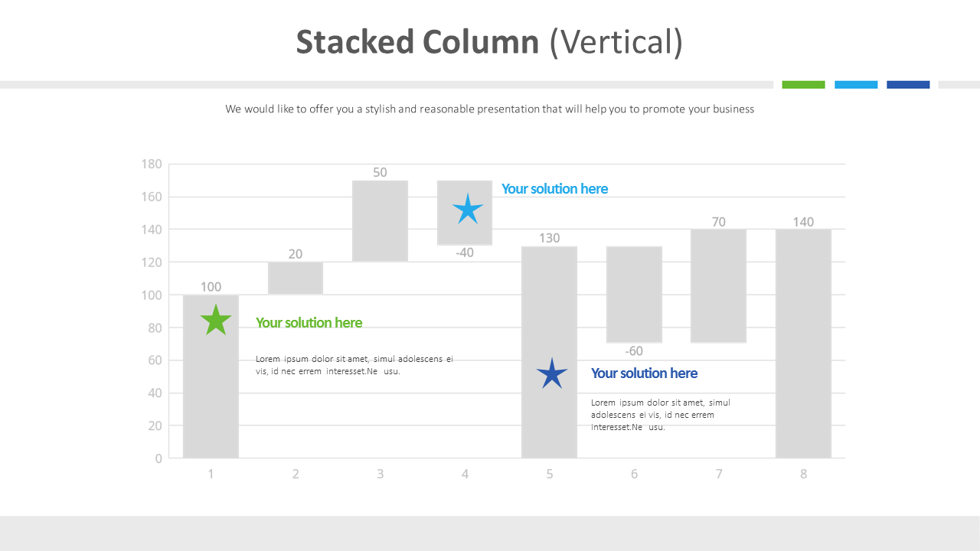Image resolution: width=980 pixels, height=551 pixels.
Task: Click the light blue header color block
Action: pyautogui.click(x=856, y=85)
